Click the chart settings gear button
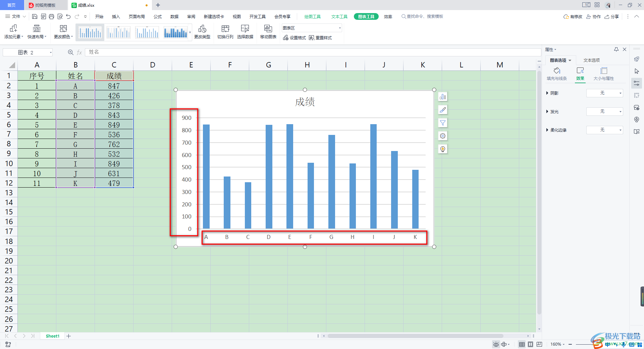 point(443,136)
